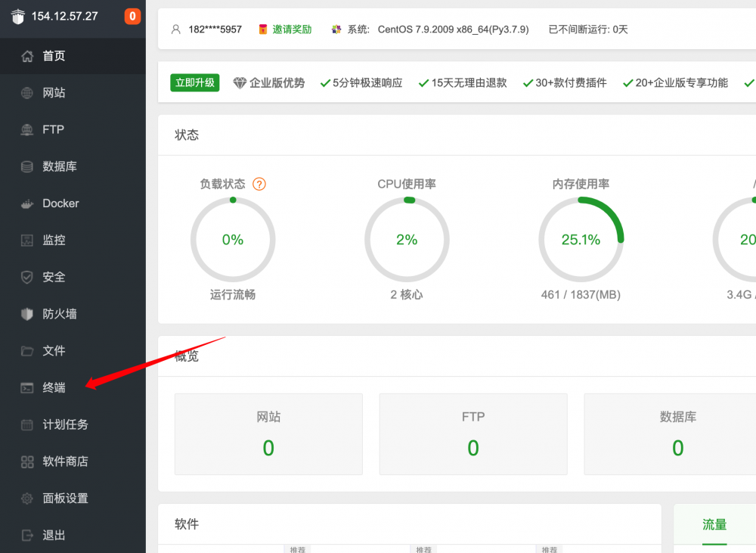Click the home icon beside 首页
This screenshot has width=756, height=553.
pyautogui.click(x=27, y=56)
